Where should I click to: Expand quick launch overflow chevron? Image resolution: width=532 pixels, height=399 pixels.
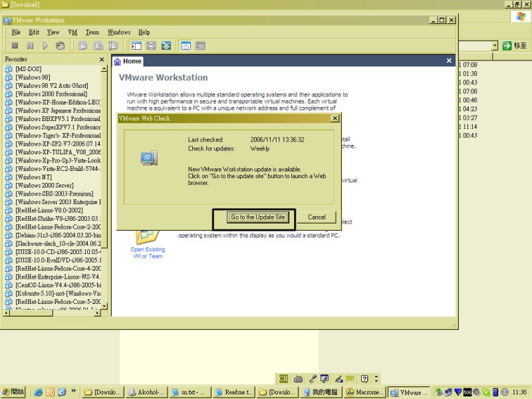[x=73, y=391]
